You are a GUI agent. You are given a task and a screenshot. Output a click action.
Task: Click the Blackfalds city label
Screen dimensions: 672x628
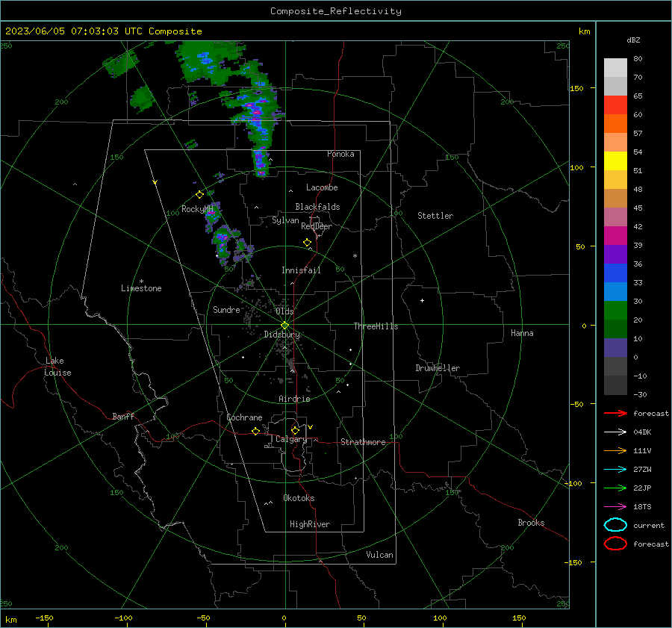tap(317, 207)
